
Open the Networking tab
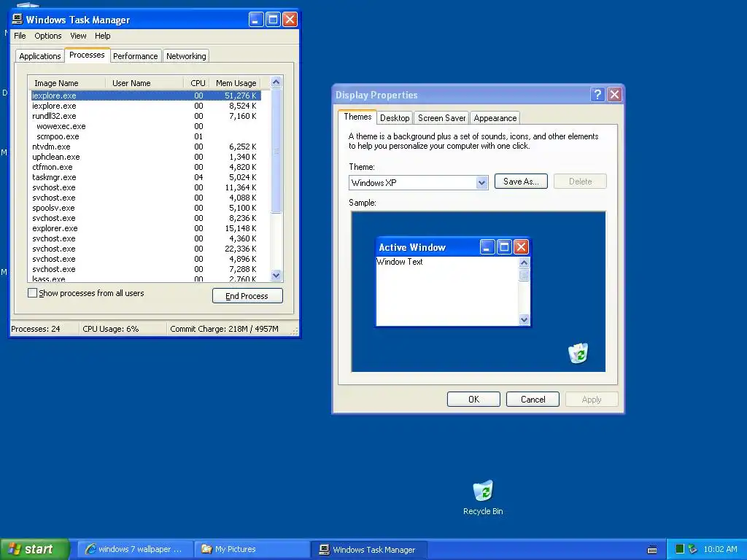coord(186,56)
